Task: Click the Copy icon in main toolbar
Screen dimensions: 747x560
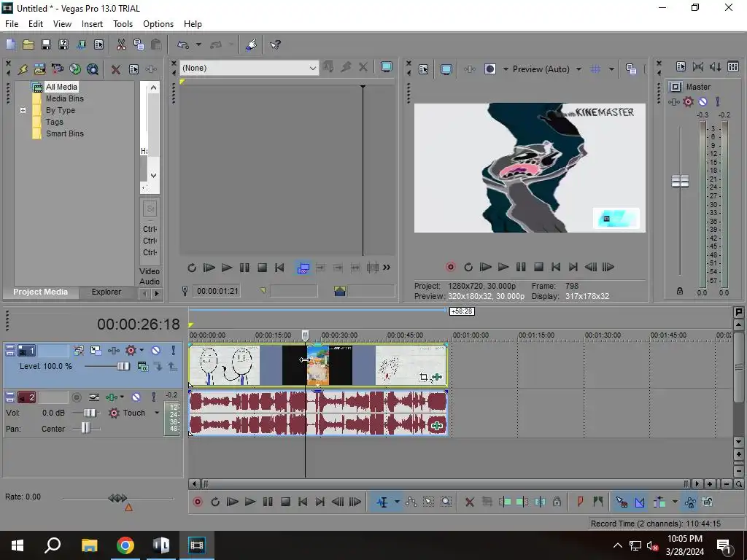Action: 139,44
